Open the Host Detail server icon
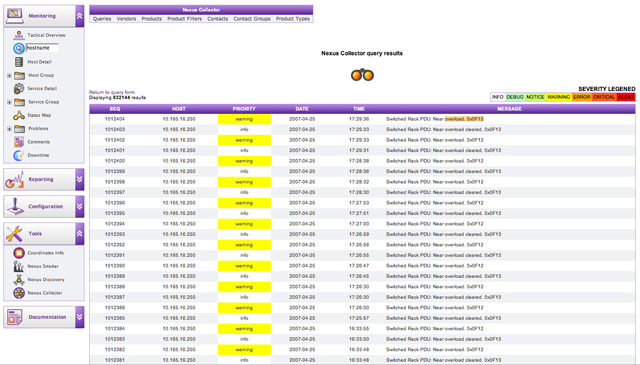Viewport: 640px width, 365px height. tap(19, 62)
